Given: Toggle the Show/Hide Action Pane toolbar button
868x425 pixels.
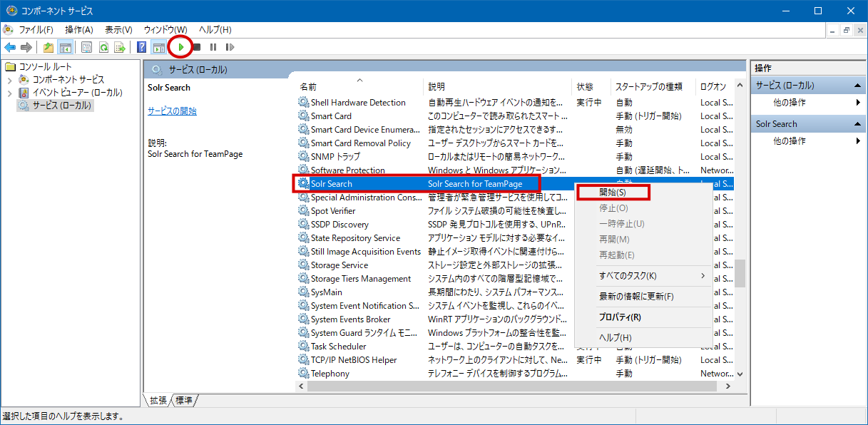Looking at the screenshot, I should (x=158, y=47).
